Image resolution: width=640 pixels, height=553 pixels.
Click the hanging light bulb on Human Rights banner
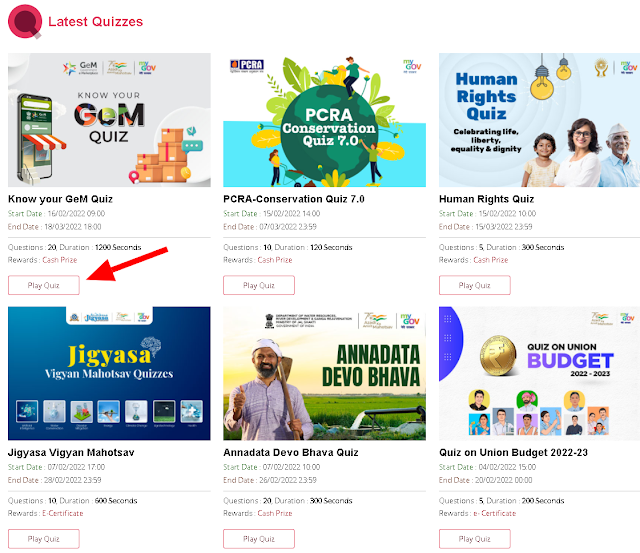[542, 81]
